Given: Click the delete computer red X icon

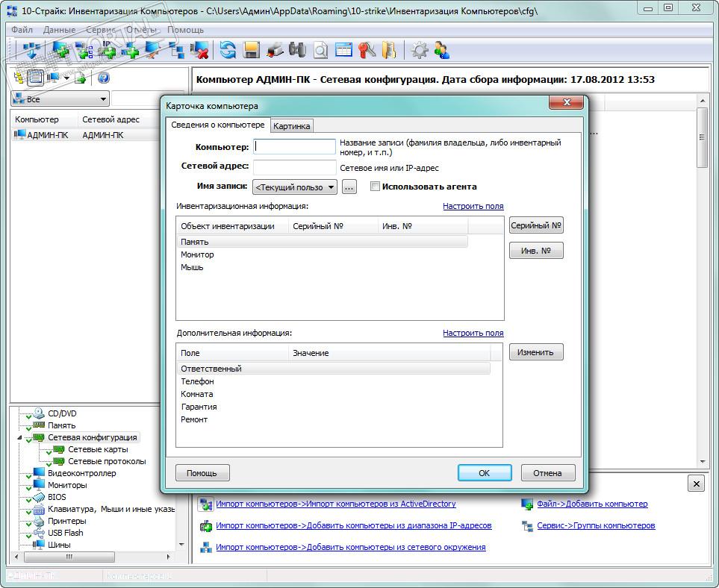Looking at the screenshot, I should [200, 51].
